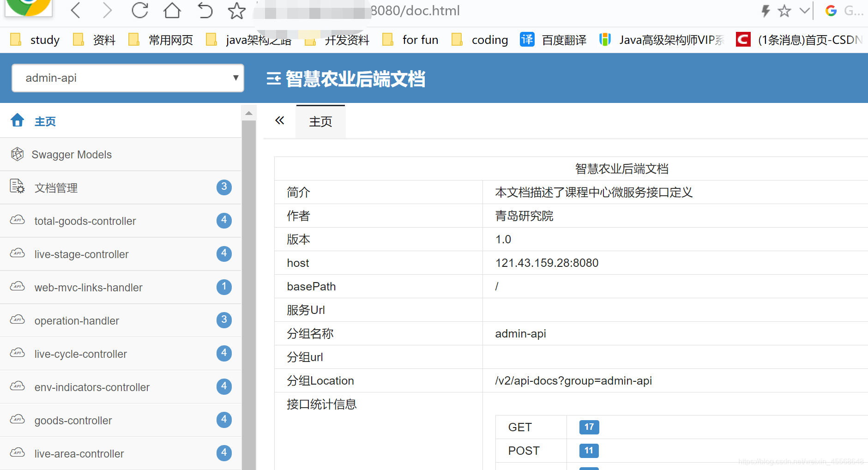The width and height of the screenshot is (868, 470).
Task: Click the POST count badge 11
Action: click(589, 451)
